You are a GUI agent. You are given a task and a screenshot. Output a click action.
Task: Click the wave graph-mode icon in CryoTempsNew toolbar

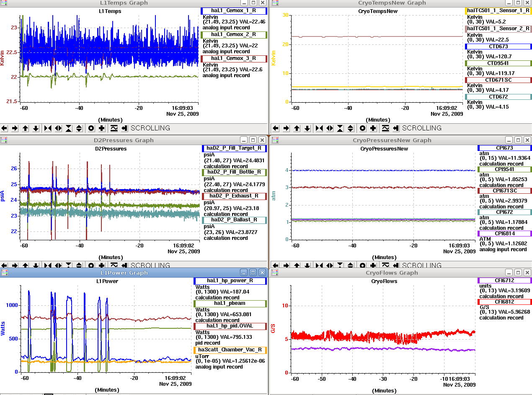tap(385, 128)
